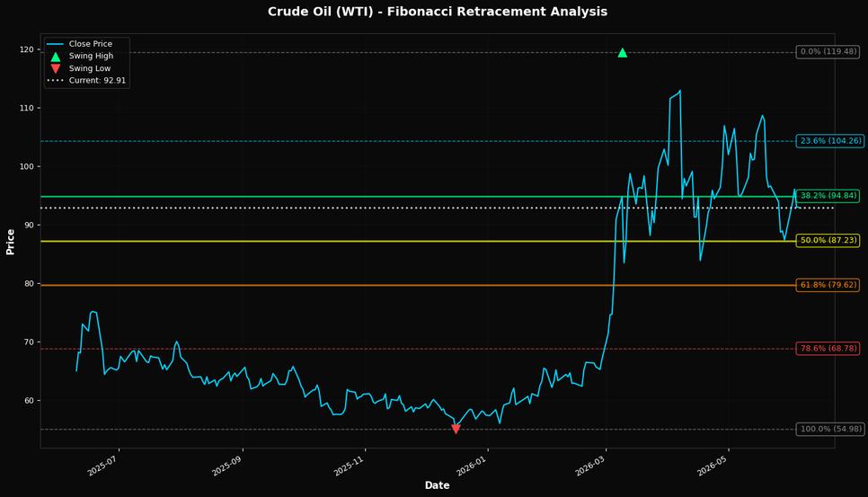
Task: Click the 2026-03 date tick label
Action: pos(590,465)
